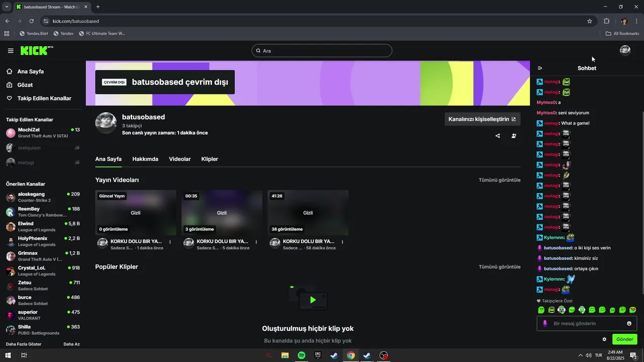Collapse list with Daha Az
This screenshot has height=362, width=644.
[71, 344]
